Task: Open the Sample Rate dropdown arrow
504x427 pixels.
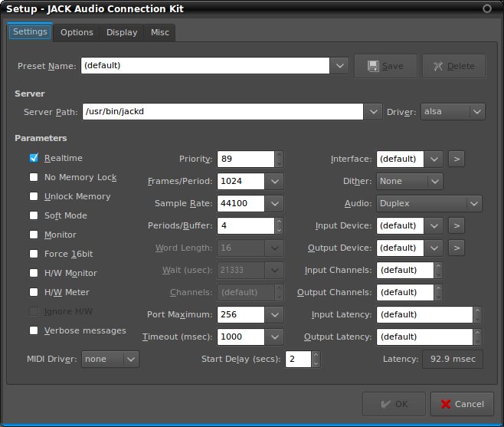Action: [274, 203]
